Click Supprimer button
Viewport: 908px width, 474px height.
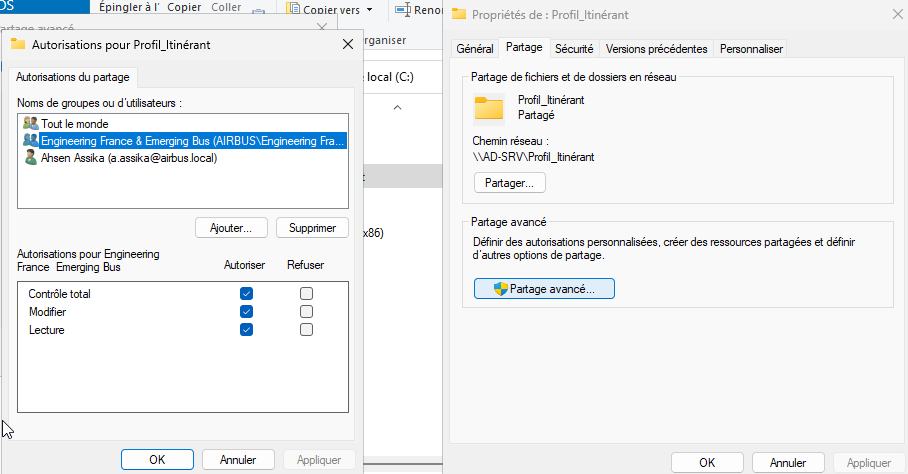point(312,228)
